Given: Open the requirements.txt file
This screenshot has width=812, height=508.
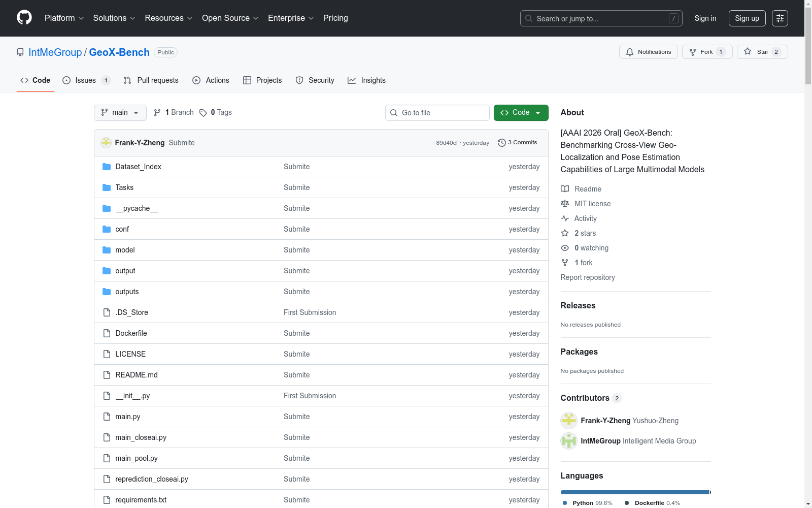Looking at the screenshot, I should point(141,500).
